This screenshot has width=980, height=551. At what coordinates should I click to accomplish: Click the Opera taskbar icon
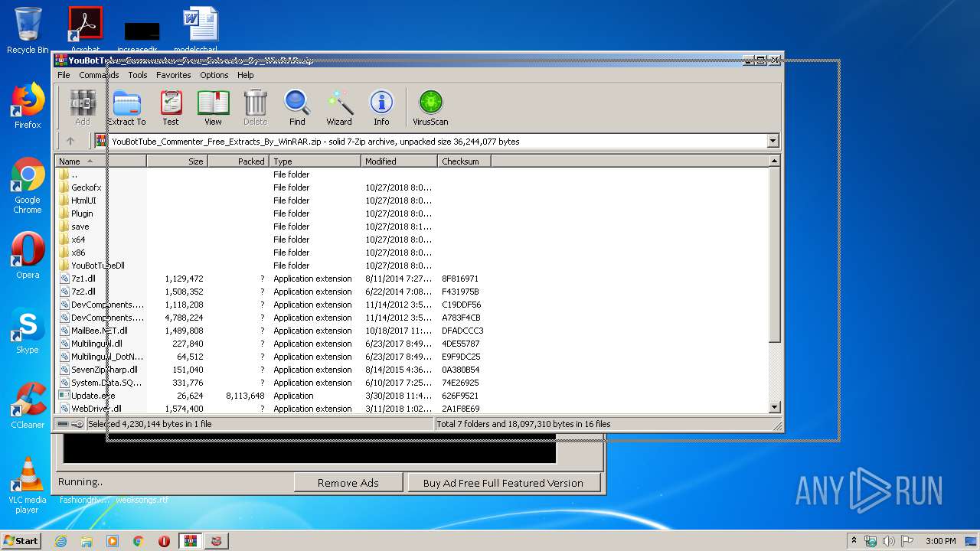pyautogui.click(x=164, y=541)
